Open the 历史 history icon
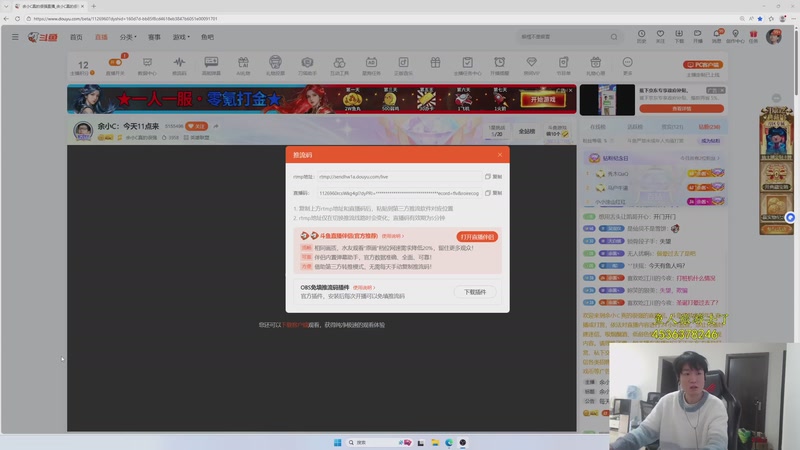Image resolution: width=800 pixels, height=450 pixels. click(x=641, y=36)
